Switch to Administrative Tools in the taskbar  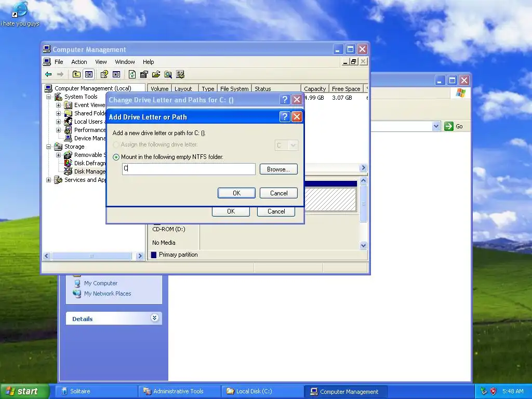pyautogui.click(x=179, y=391)
